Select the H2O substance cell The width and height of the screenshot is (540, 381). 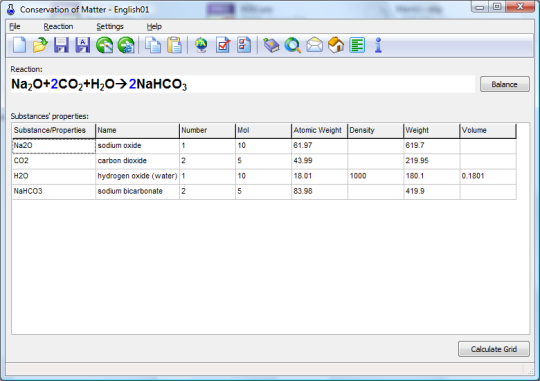tap(54, 176)
